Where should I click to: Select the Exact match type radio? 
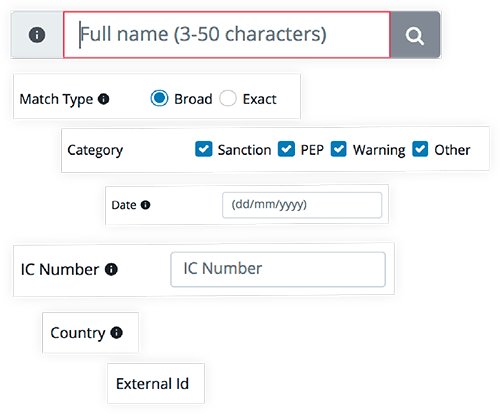[228, 98]
